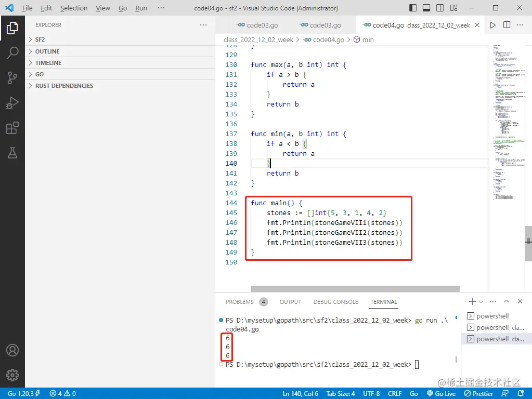The image size is (532, 399).
Task: Select the TERMINAL panel tab
Action: 384,302
